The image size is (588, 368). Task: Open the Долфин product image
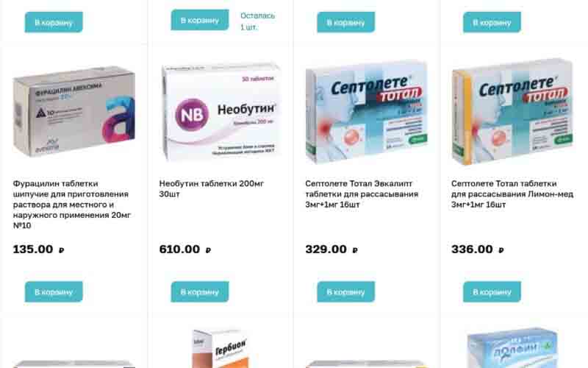[512, 347]
